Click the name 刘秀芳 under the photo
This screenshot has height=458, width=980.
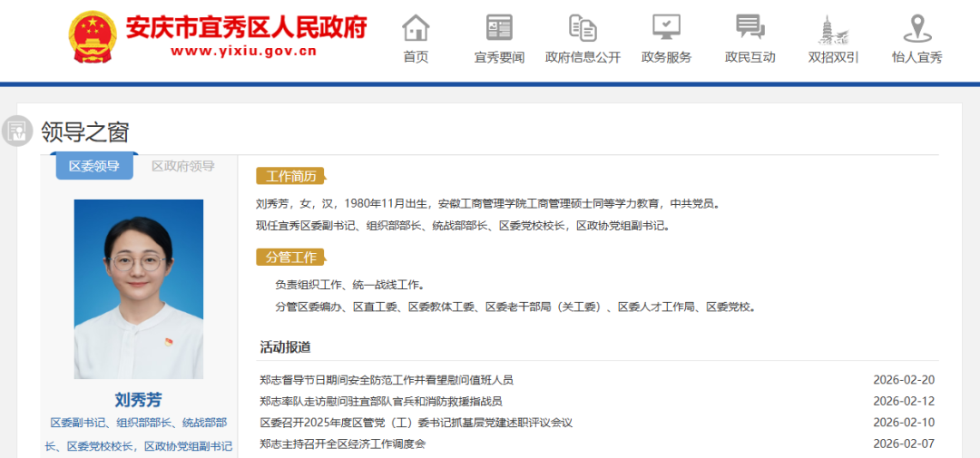(x=139, y=400)
